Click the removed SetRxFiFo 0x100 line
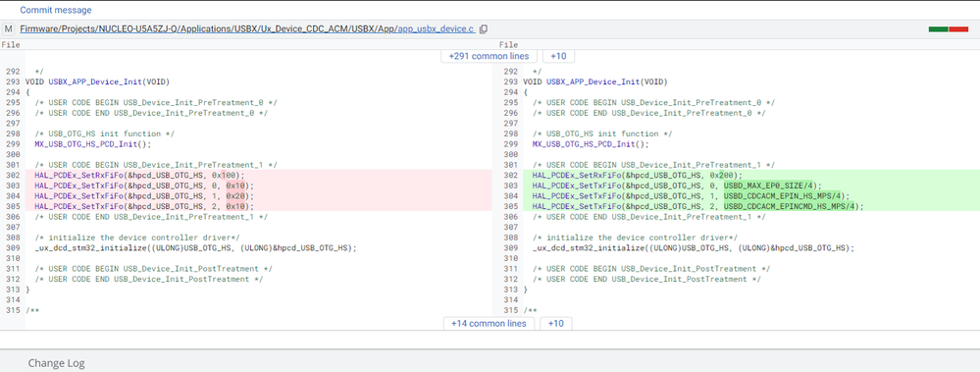Viewport: 980px width, 372px height. (x=259, y=175)
